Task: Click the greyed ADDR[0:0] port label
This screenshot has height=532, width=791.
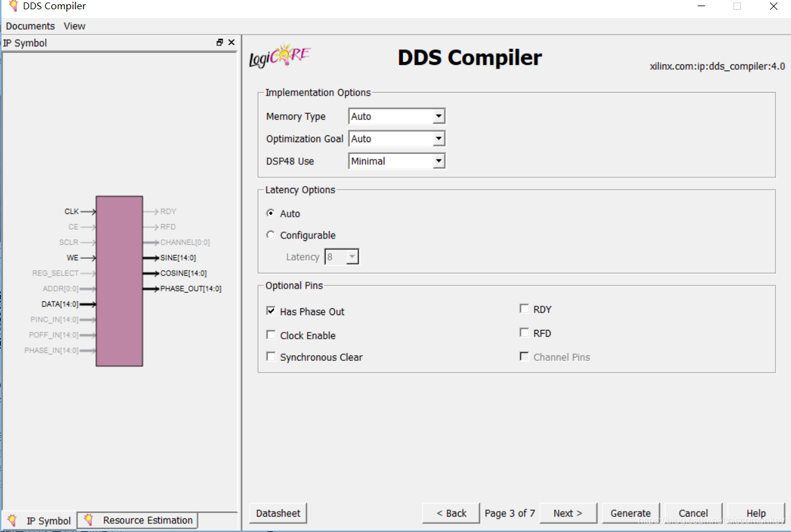Action: 61,289
